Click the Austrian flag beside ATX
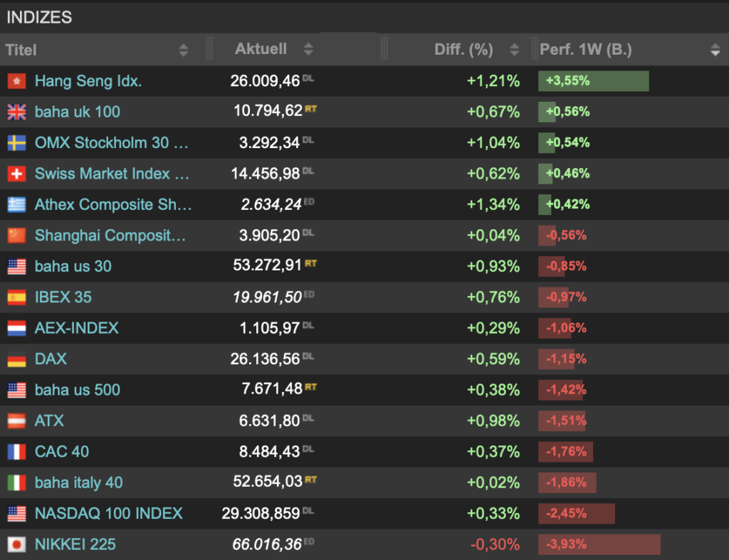The height and width of the screenshot is (560, 729). coord(17,421)
